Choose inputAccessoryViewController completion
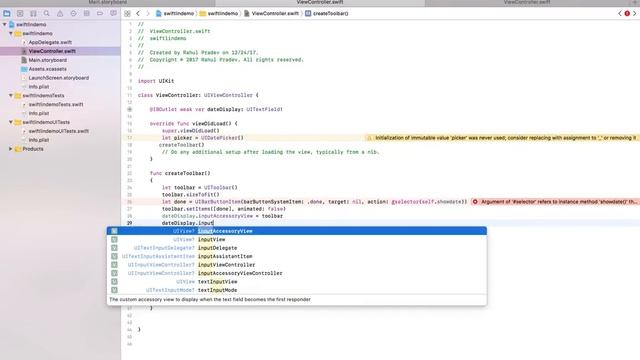 coord(297,273)
